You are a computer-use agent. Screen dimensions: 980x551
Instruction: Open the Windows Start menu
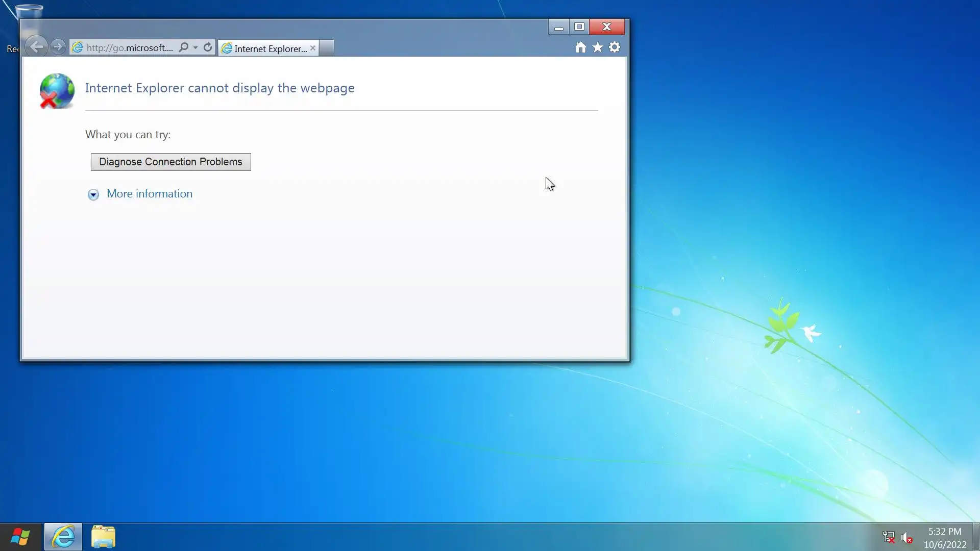[x=20, y=537]
